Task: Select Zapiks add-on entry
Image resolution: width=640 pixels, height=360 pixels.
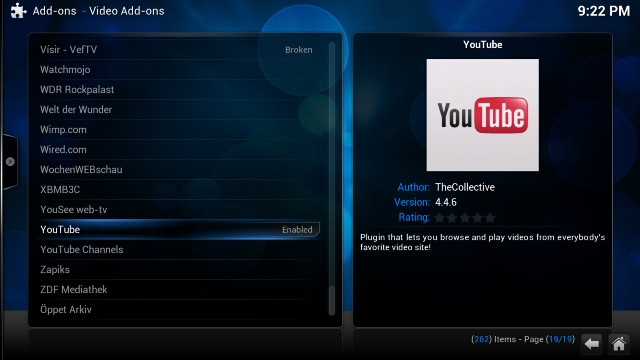Action: pos(180,269)
